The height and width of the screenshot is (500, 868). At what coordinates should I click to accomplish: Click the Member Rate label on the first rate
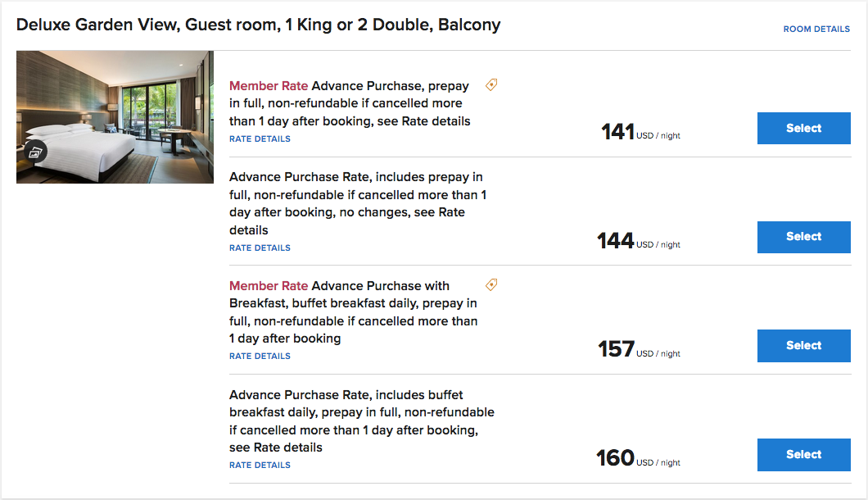(269, 85)
